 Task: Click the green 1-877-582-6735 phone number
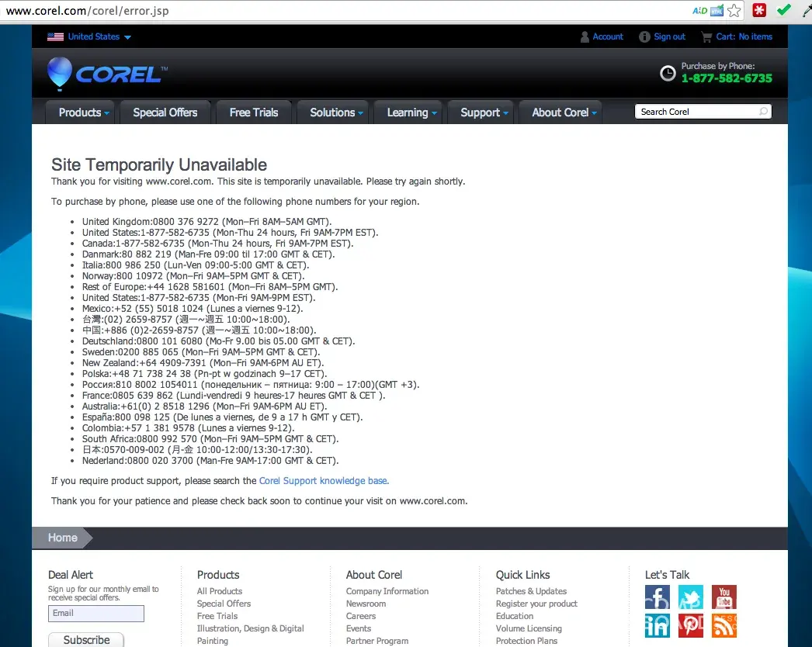point(727,78)
